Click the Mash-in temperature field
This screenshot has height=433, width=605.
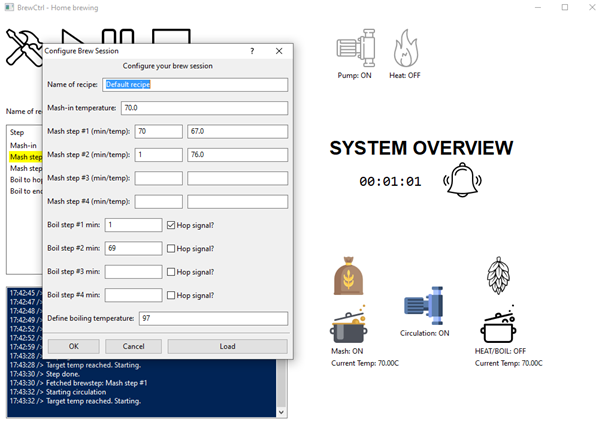coord(204,108)
